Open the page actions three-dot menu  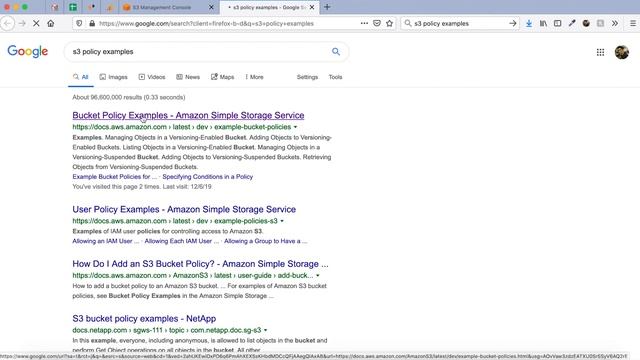(364, 23)
